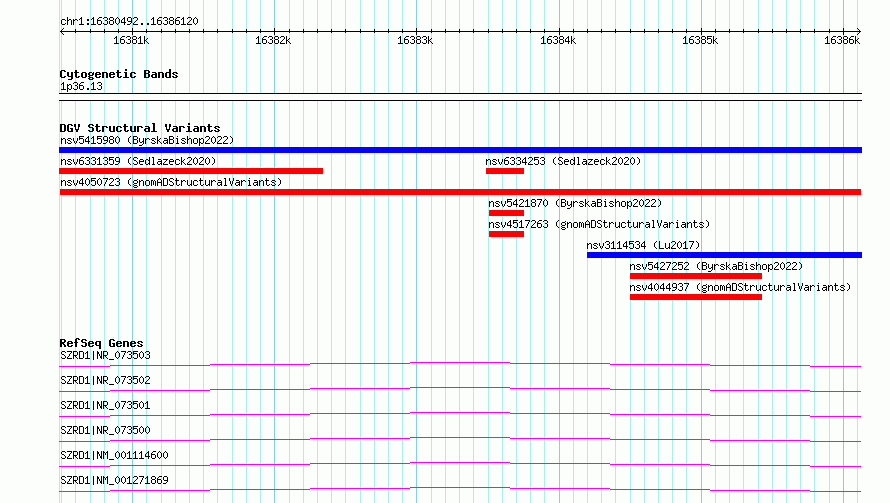Open nsv4517263 (gnomADStructuralVariants) variant label
This screenshot has width=890, height=503.
599,224
